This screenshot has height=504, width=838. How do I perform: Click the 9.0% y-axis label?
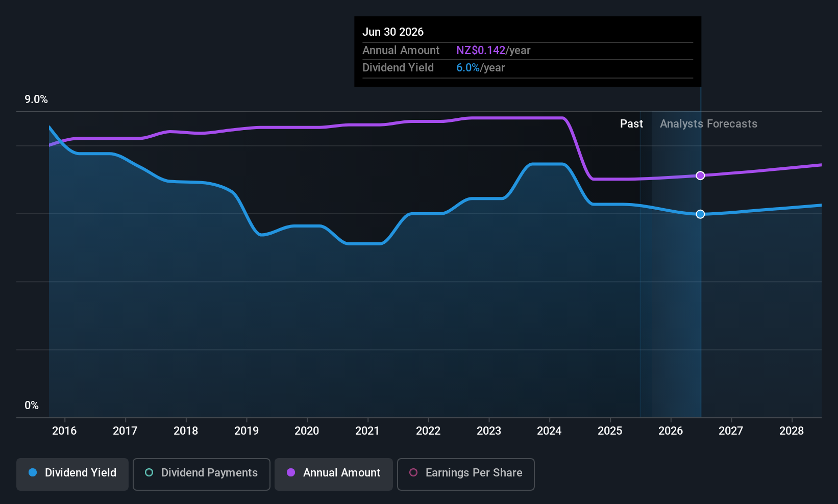[36, 99]
